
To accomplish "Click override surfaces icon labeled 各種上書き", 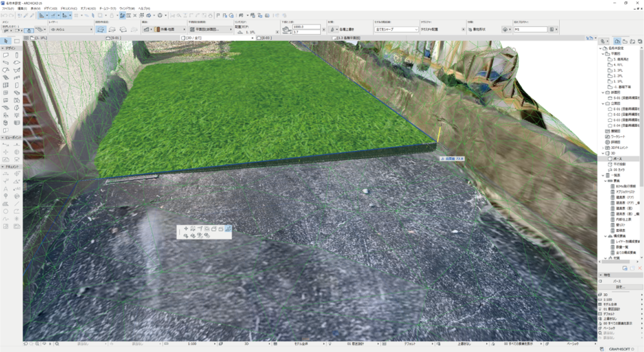I will [332, 30].
